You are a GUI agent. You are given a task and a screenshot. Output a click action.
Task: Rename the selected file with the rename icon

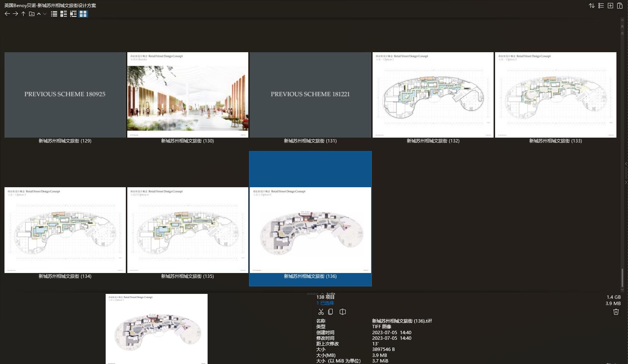click(x=343, y=312)
